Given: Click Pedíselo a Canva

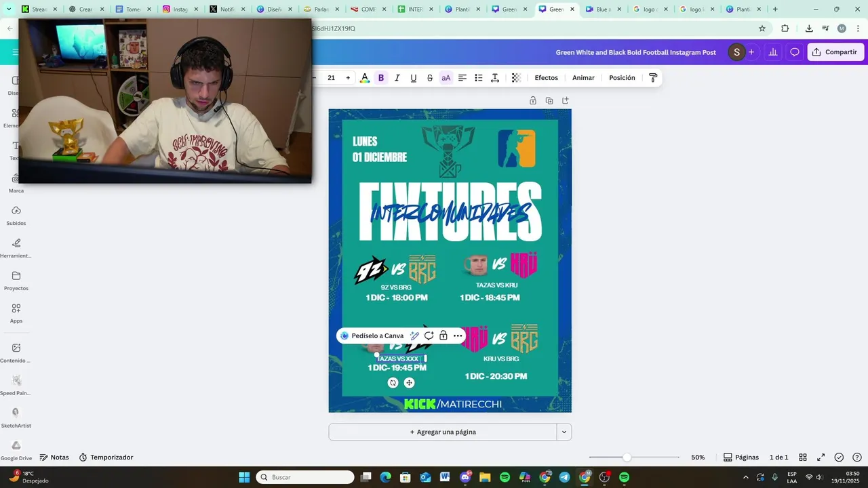Looking at the screenshot, I should click(372, 335).
